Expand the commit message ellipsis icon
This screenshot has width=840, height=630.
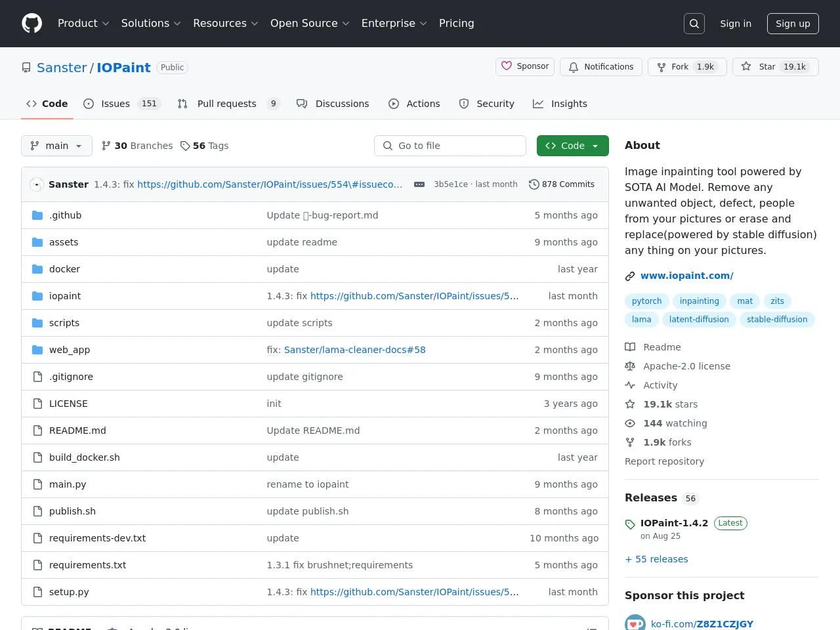(x=419, y=184)
